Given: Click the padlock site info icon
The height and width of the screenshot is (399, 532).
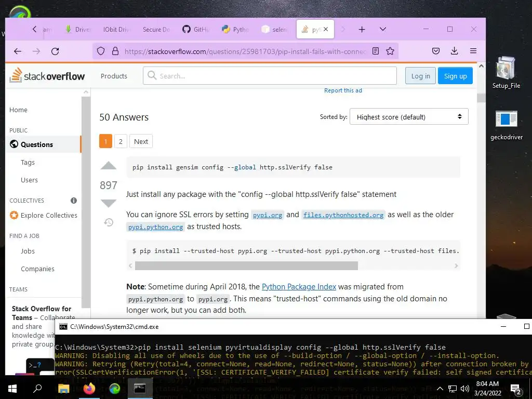Looking at the screenshot, I should click(115, 51).
